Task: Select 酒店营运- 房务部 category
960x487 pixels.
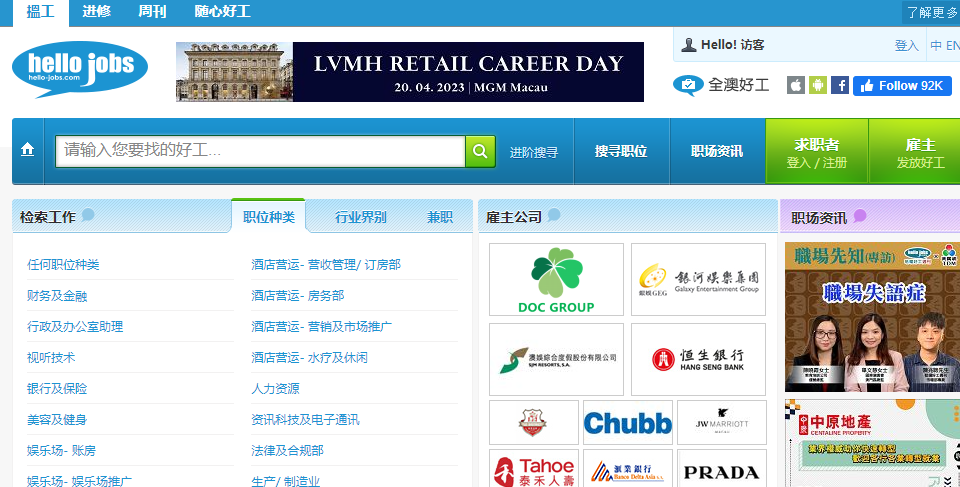Action: (298, 296)
